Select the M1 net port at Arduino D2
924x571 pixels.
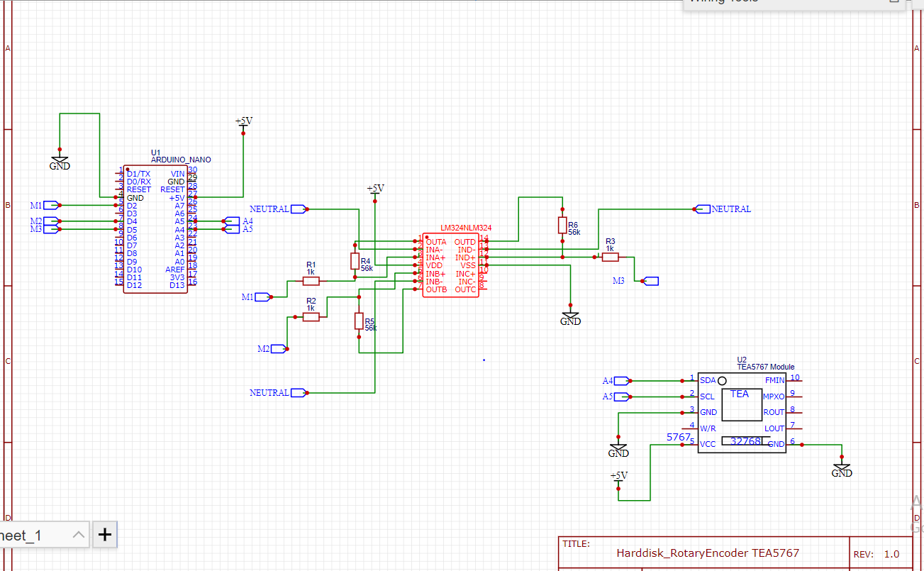(44, 205)
